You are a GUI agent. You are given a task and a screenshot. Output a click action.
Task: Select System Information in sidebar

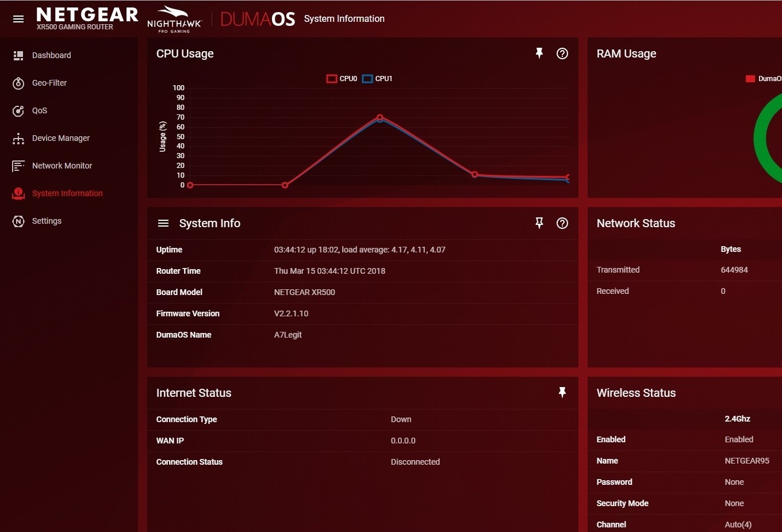[67, 193]
